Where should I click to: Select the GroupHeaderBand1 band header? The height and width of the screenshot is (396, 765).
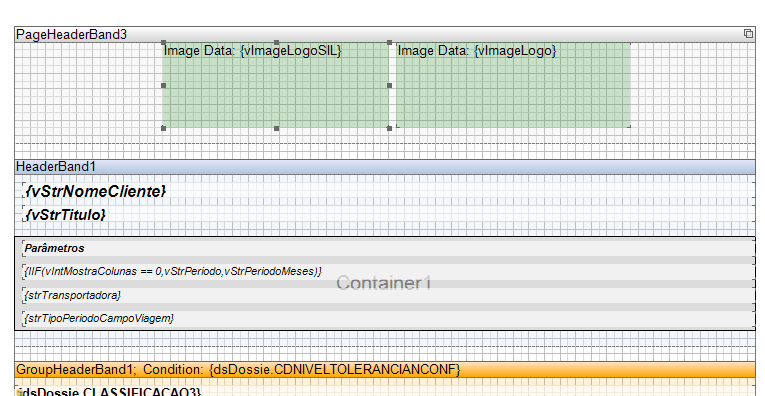click(x=385, y=370)
